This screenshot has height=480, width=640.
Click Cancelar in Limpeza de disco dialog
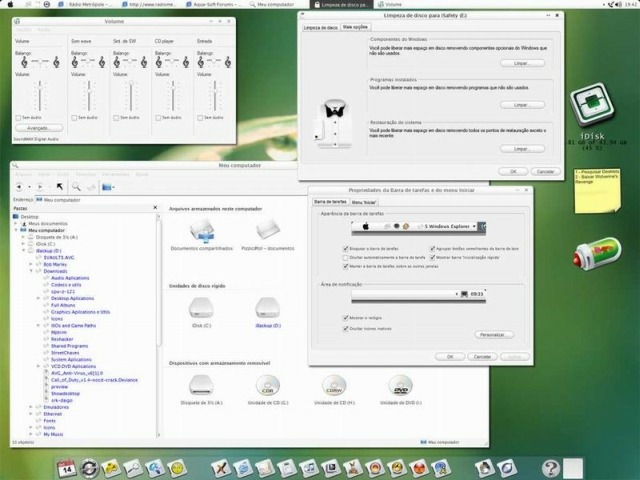(x=545, y=171)
